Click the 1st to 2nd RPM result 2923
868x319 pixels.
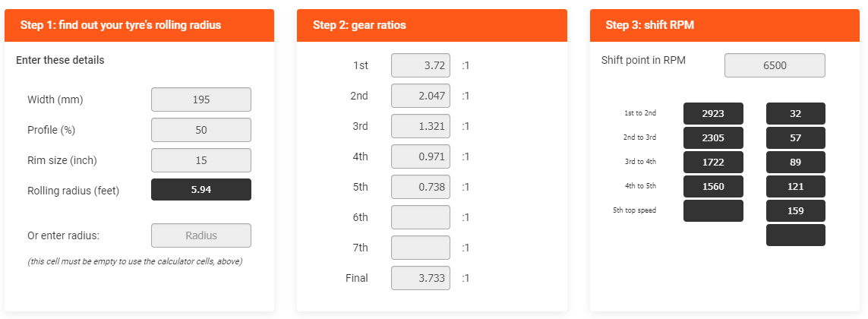point(713,113)
